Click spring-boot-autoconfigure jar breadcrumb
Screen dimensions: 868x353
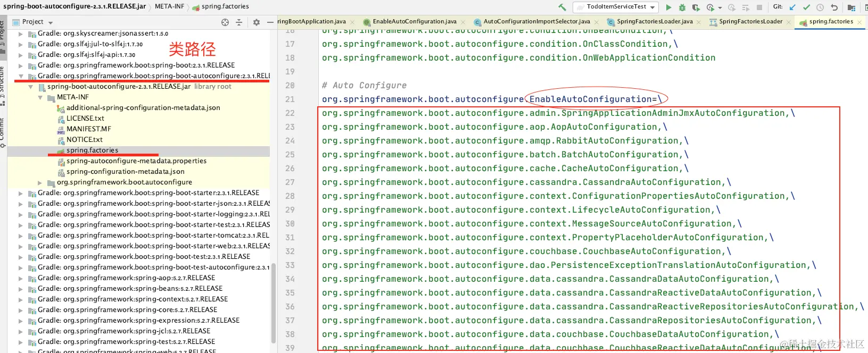click(75, 6)
